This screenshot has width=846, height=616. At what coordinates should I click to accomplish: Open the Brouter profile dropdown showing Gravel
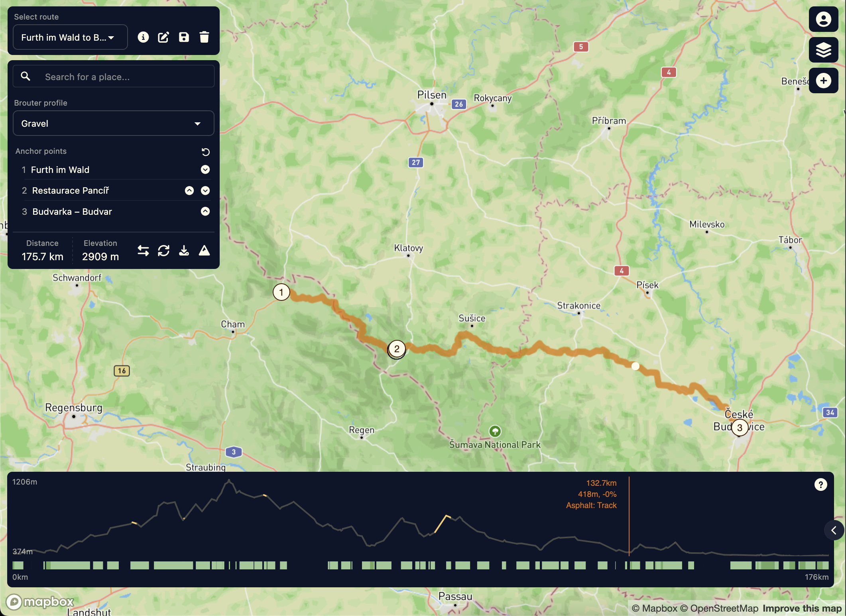[x=113, y=123]
